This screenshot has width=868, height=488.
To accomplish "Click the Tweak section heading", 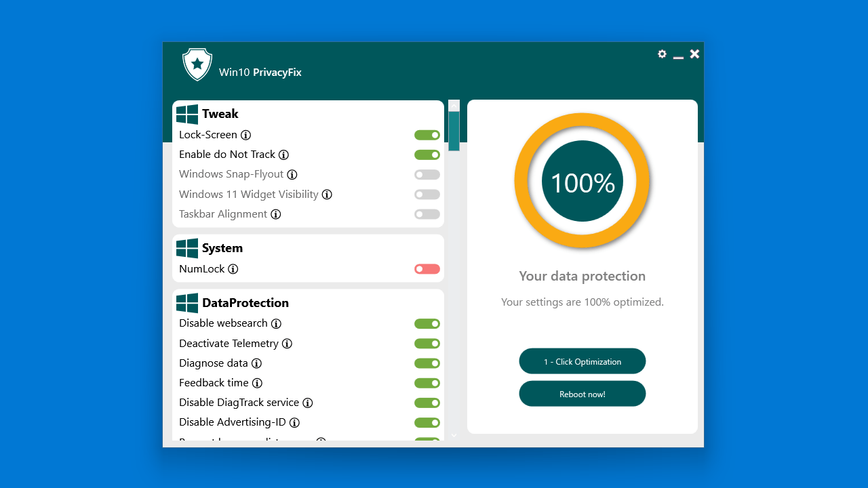I will pyautogui.click(x=220, y=114).
